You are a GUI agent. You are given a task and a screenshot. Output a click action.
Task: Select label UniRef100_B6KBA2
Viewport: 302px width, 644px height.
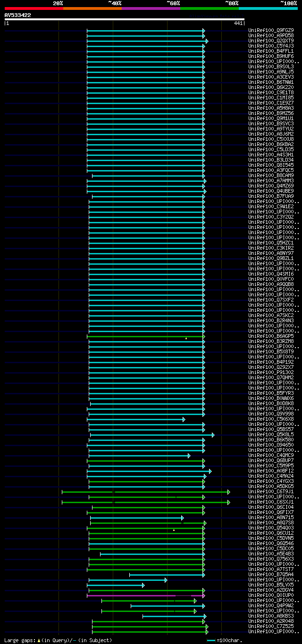[271, 144]
